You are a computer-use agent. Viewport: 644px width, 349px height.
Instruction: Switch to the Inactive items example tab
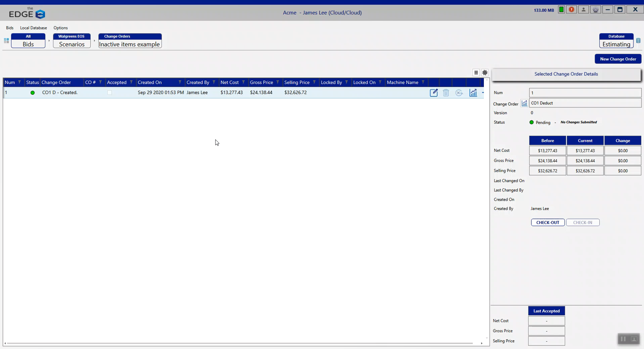(x=129, y=44)
